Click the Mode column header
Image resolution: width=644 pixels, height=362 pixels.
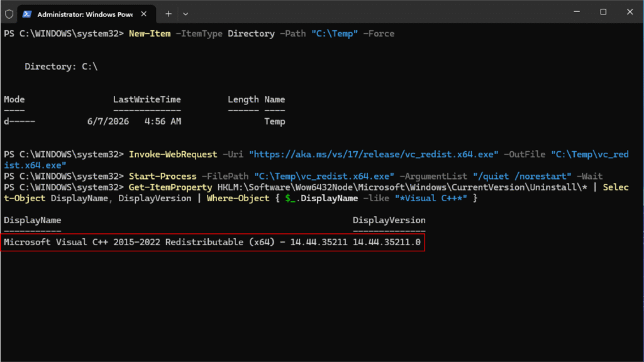tap(14, 99)
